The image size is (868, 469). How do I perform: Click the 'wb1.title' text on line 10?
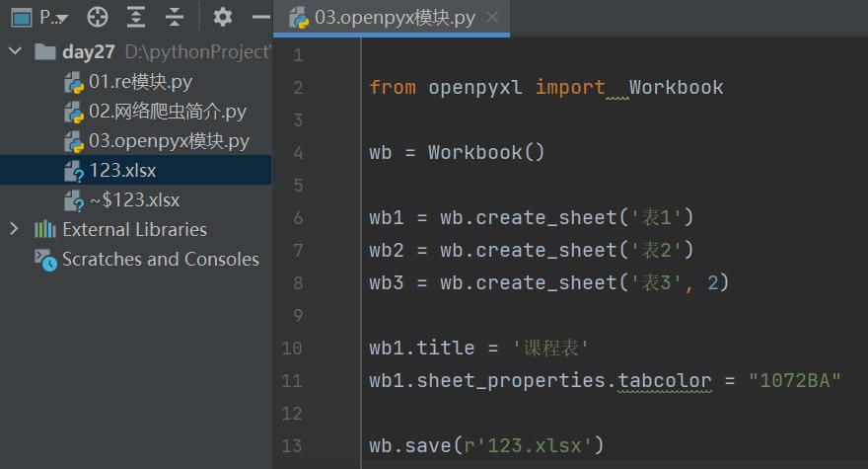[422, 349]
